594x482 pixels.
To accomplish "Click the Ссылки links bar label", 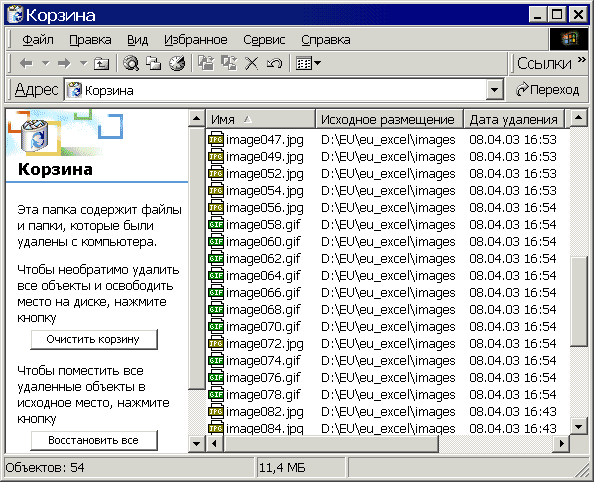I will 544,64.
